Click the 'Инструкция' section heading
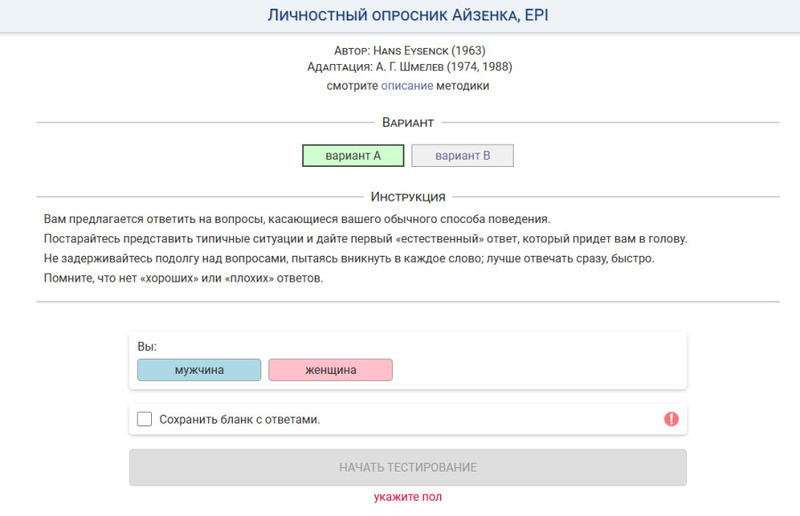Viewport: 800px width, 516px height. tap(407, 197)
